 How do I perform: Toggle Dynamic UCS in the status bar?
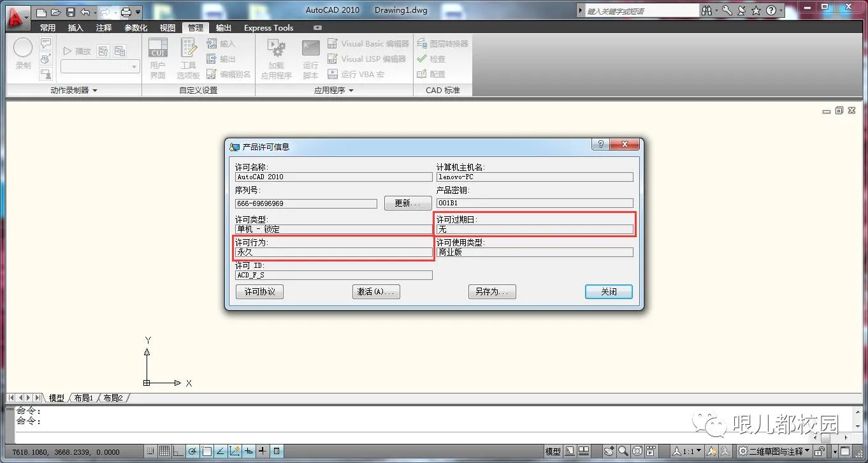235,452
